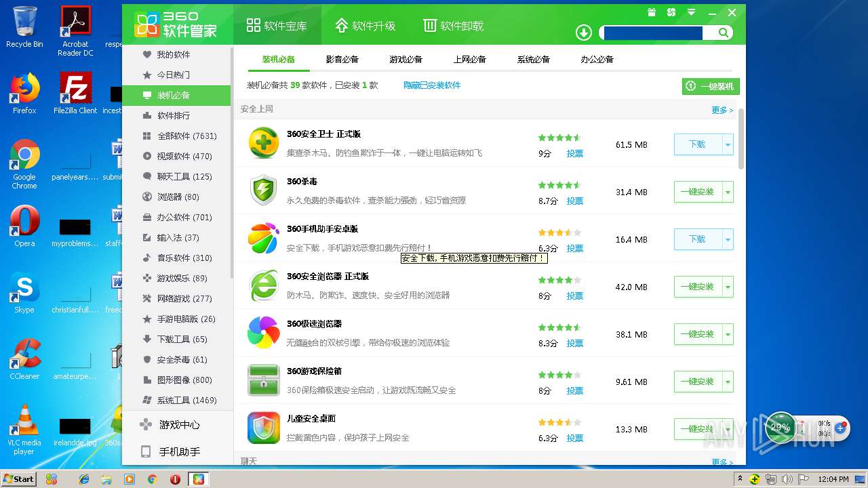
Task: Switch to the 游戏必备 tab
Action: pyautogui.click(x=406, y=60)
